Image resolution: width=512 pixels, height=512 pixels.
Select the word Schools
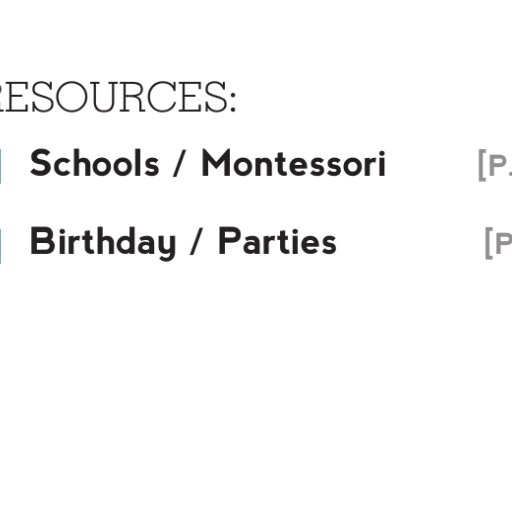[x=94, y=163]
